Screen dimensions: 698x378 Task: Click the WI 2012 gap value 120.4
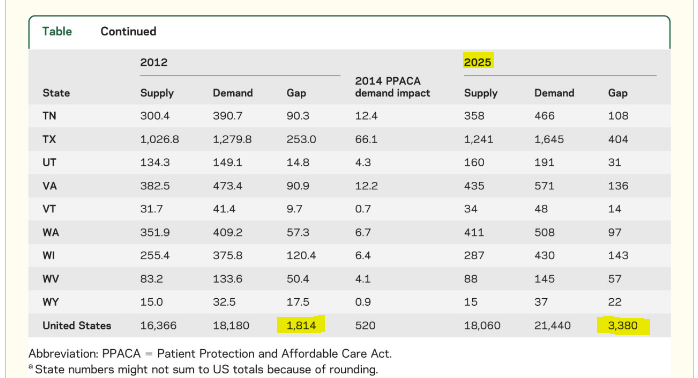(301, 256)
